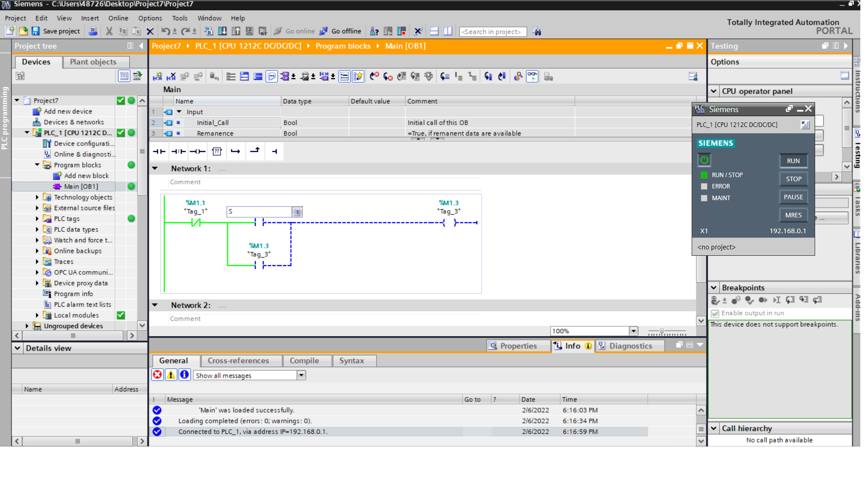Toggle monitoring on/off with glasses icon
Viewport: 868px width, 488px height.
pyautogui.click(x=532, y=76)
